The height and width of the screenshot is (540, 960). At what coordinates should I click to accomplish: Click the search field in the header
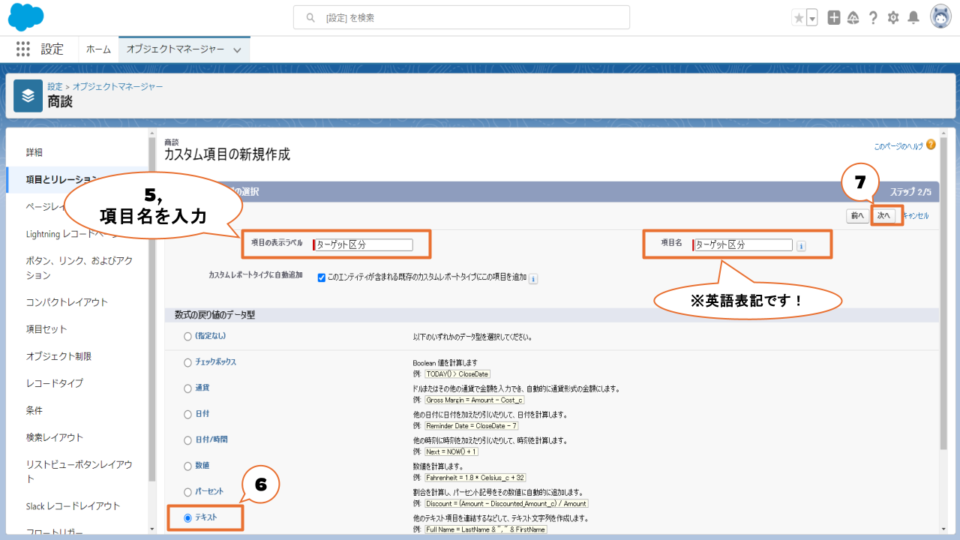pyautogui.click(x=461, y=18)
